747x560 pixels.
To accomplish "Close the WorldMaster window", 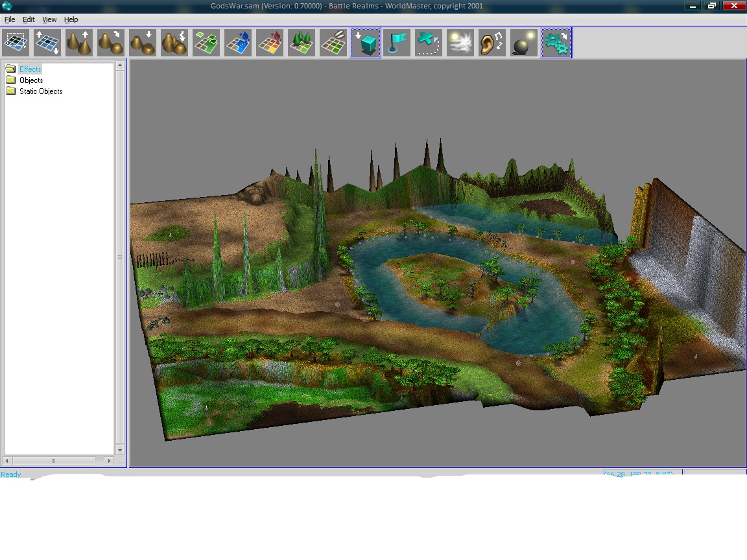I will tap(733, 6).
